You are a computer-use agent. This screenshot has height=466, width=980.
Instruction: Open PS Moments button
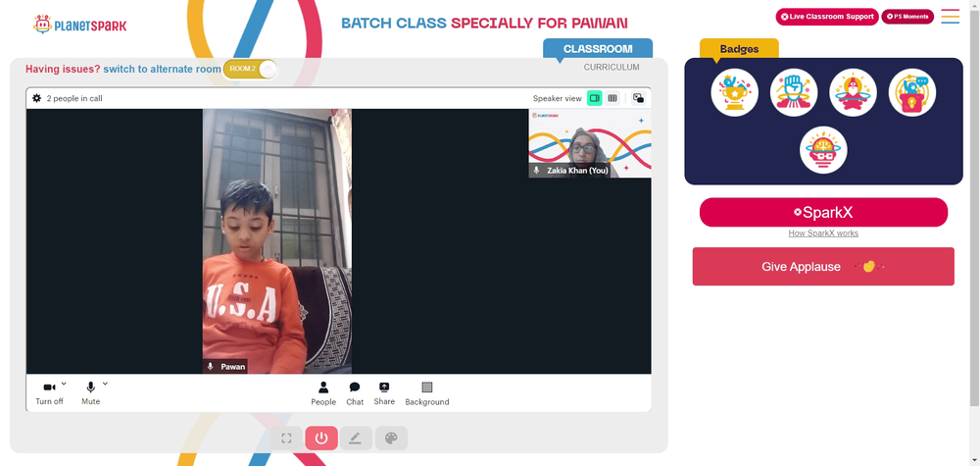pos(907,17)
